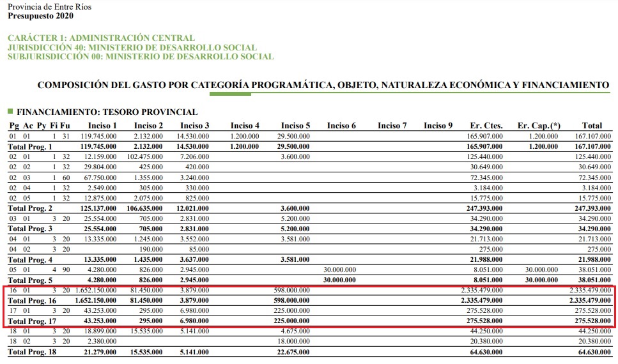Select the 'Presupuesto 2020' heading text
618x364 pixels.
point(36,15)
